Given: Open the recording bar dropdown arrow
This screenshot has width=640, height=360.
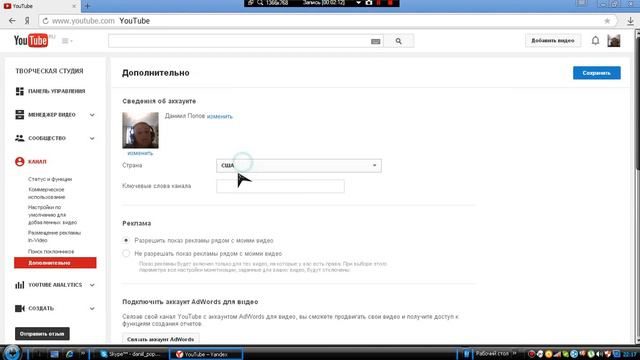Looking at the screenshot, I should coord(358,3).
